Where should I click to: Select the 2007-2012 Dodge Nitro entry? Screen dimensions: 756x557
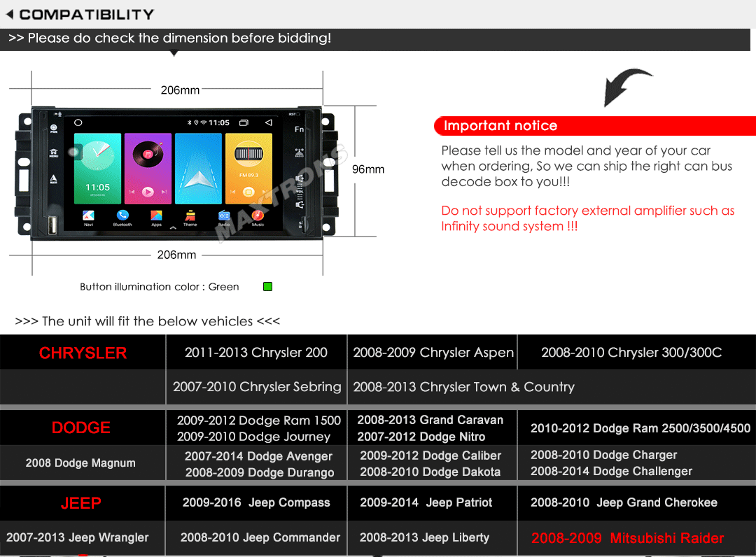tap(421, 437)
